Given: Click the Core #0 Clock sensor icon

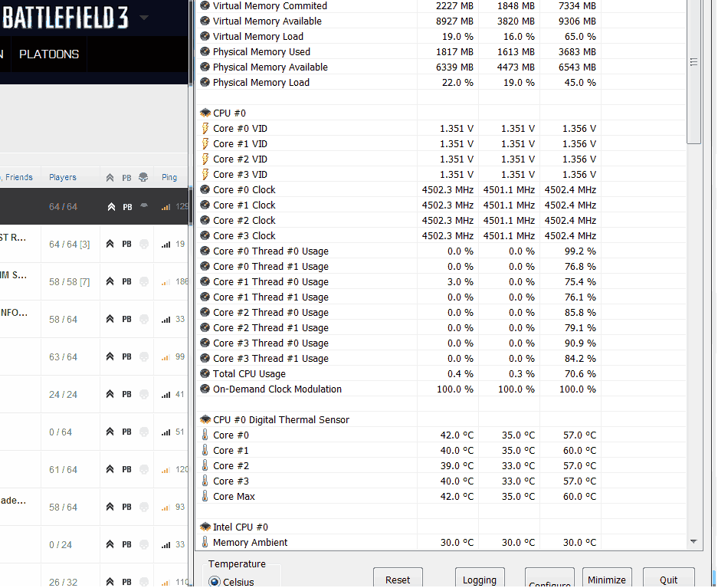Looking at the screenshot, I should tap(205, 189).
